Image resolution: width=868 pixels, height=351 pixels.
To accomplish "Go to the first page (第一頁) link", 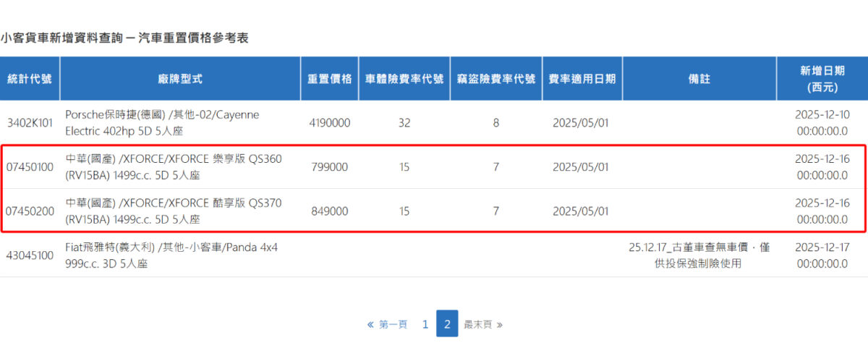I will (388, 325).
